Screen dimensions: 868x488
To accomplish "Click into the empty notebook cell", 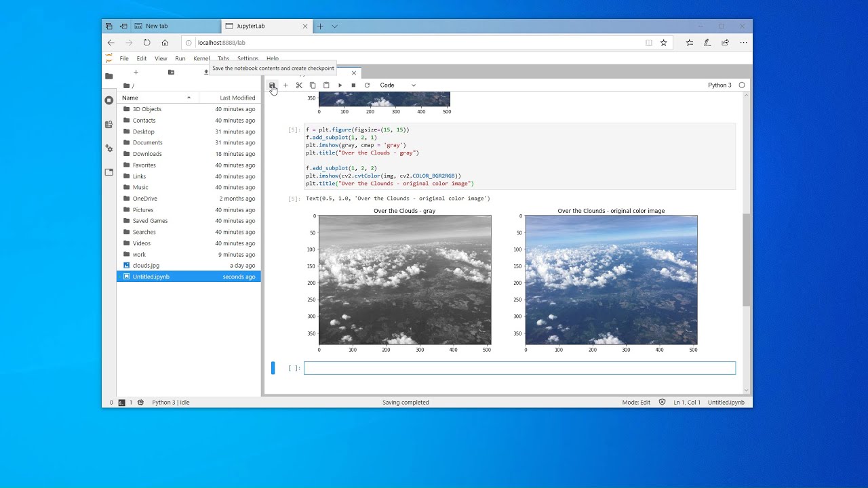I will pyautogui.click(x=519, y=368).
